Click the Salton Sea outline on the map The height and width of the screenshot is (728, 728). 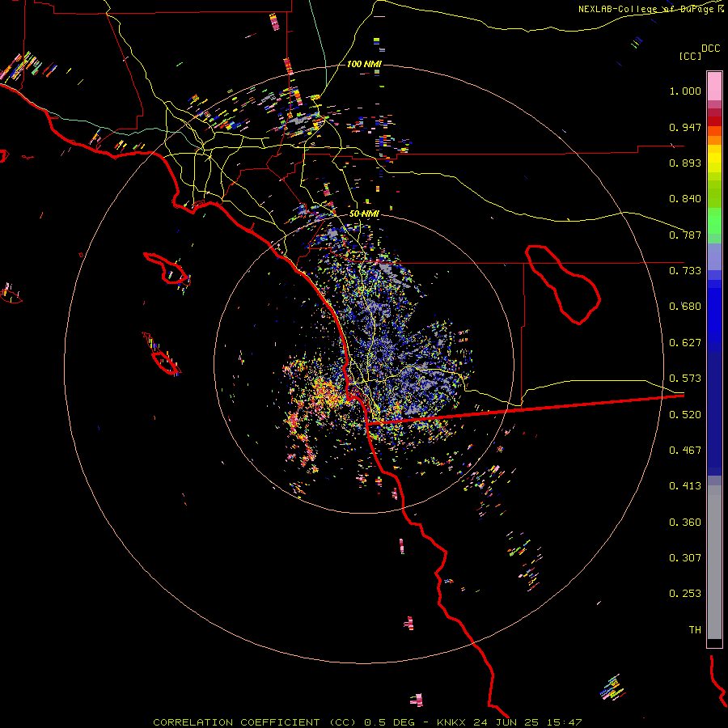(563, 284)
